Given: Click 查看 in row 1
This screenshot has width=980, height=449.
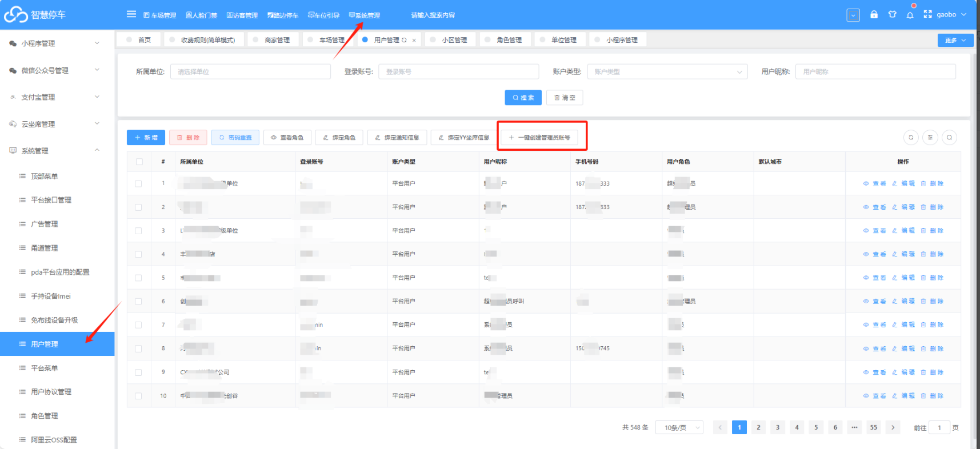Looking at the screenshot, I should [874, 184].
